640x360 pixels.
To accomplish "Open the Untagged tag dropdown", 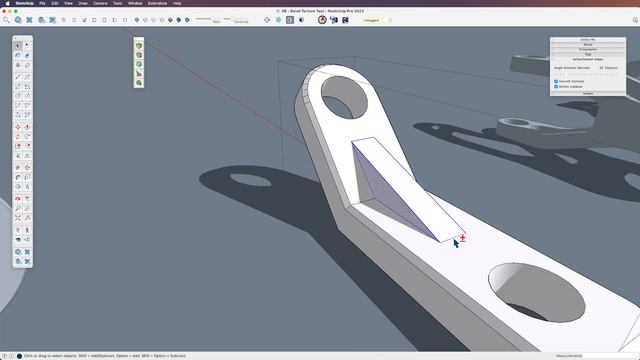I will click(x=375, y=20).
